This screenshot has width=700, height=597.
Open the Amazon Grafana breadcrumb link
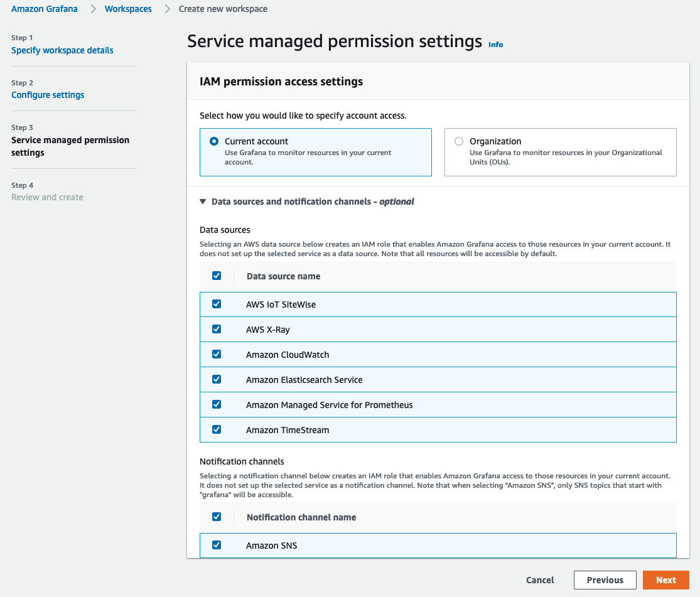point(44,9)
